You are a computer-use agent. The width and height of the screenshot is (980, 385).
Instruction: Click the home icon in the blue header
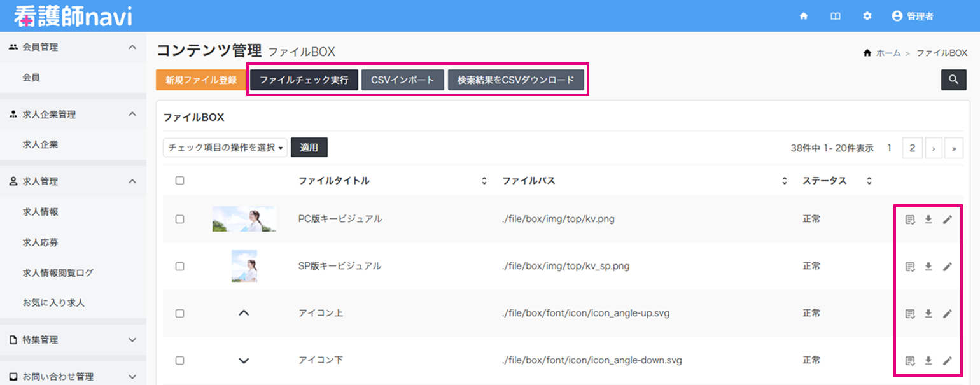(x=804, y=17)
